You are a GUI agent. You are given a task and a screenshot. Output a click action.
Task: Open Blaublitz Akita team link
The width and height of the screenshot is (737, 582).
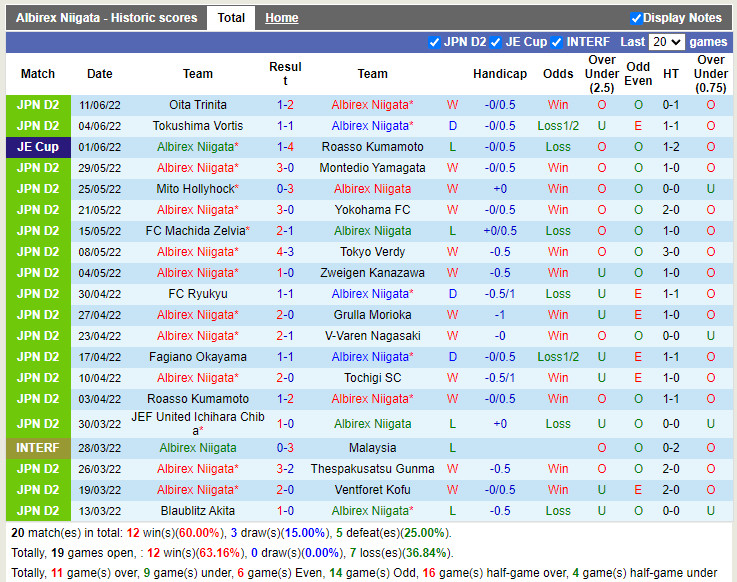coord(198,511)
